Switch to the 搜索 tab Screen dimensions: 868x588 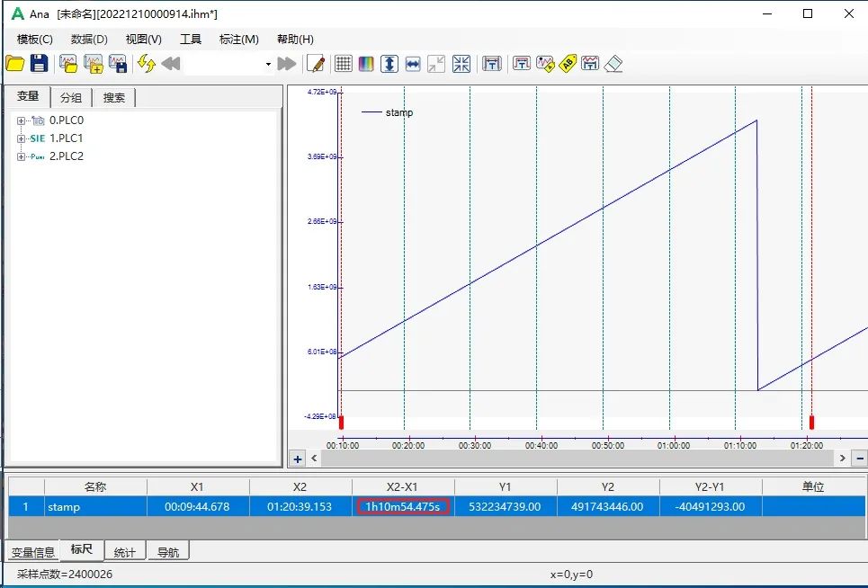(x=114, y=97)
